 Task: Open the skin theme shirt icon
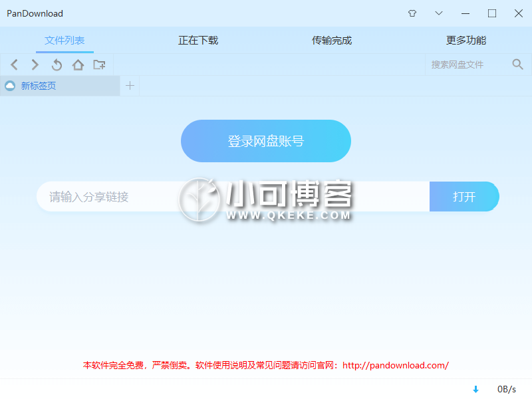pos(412,13)
